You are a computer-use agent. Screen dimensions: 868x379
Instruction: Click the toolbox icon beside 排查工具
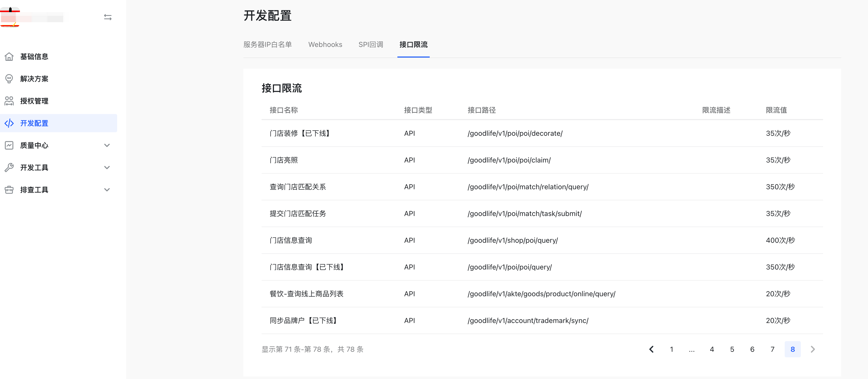coord(9,190)
